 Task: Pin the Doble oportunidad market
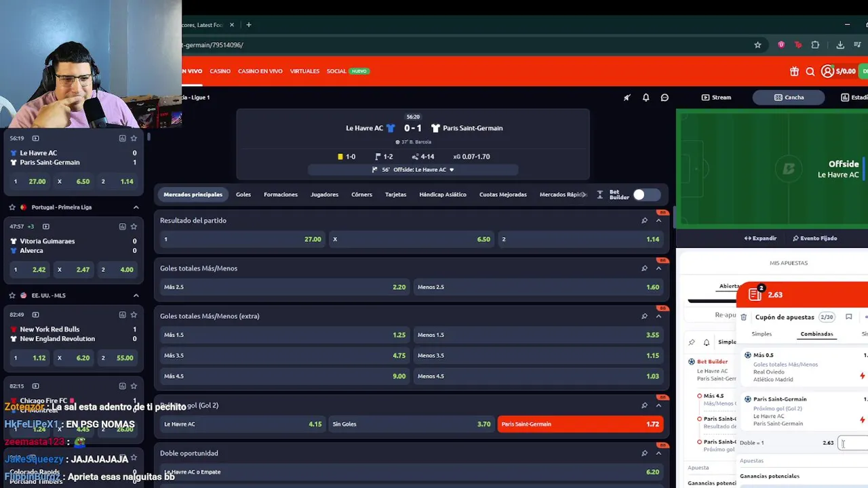(x=644, y=453)
